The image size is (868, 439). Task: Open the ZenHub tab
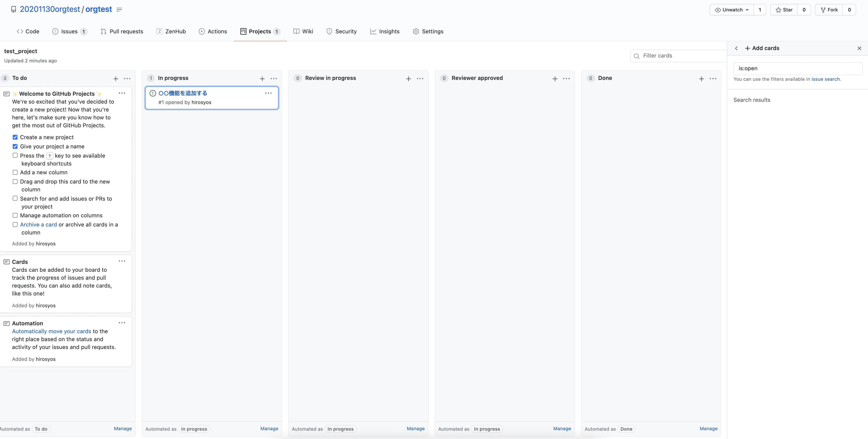171,31
